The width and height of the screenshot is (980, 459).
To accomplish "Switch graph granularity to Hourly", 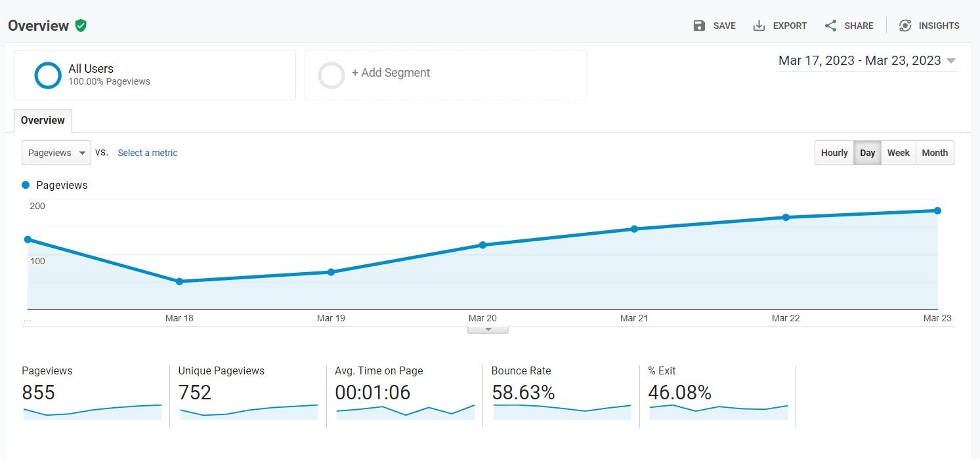I will [834, 153].
